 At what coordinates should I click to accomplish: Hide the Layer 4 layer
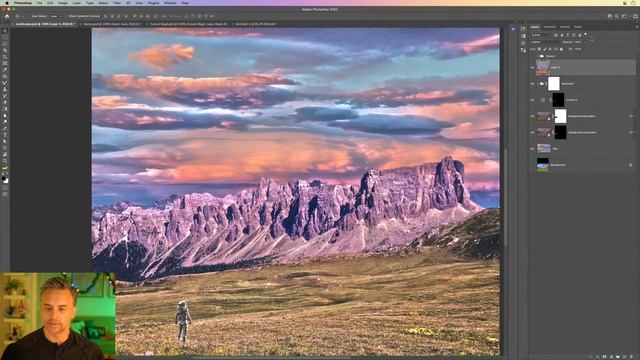[x=532, y=67]
